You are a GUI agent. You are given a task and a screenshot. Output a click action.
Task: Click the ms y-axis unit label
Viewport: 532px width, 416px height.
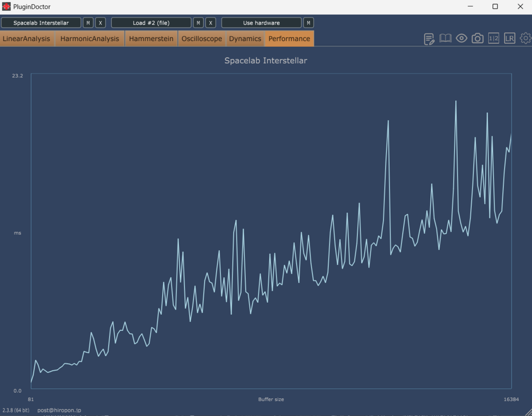coord(17,233)
